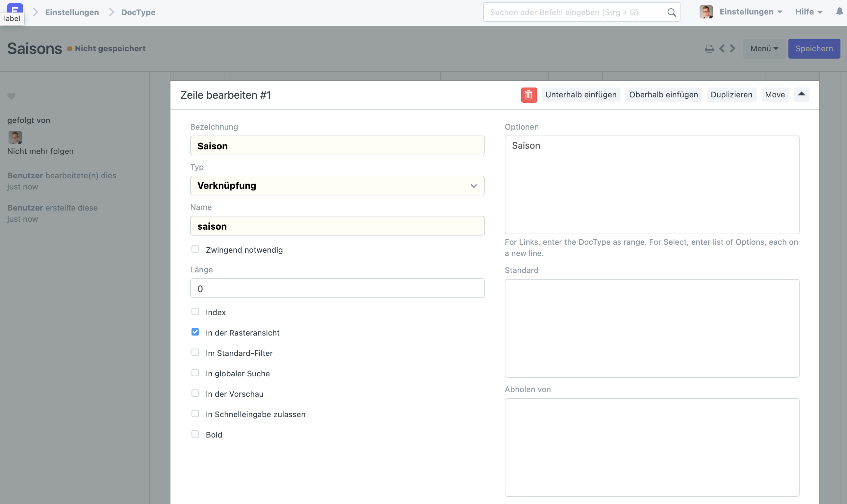Click the heart like icon
847x504 pixels.
(x=12, y=96)
